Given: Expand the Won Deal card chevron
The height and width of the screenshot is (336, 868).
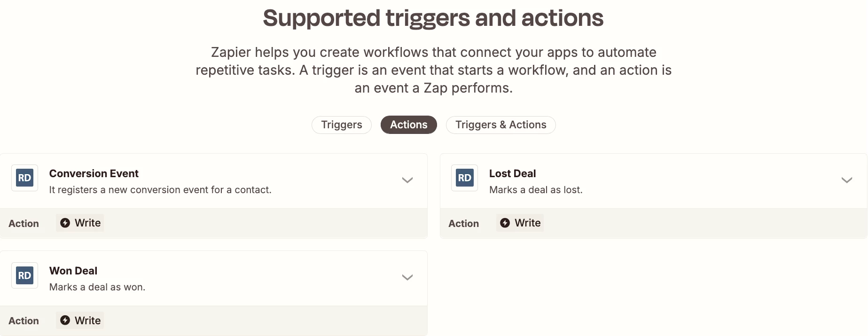Looking at the screenshot, I should (407, 277).
